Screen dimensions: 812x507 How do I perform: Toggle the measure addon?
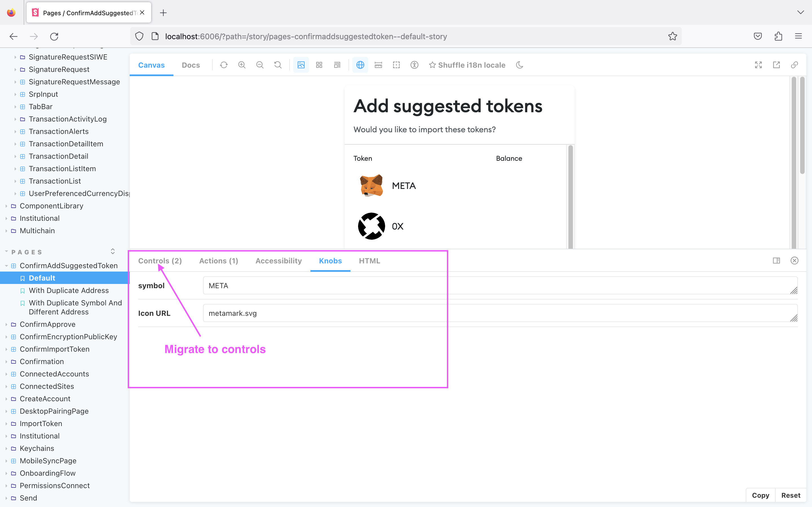(378, 65)
